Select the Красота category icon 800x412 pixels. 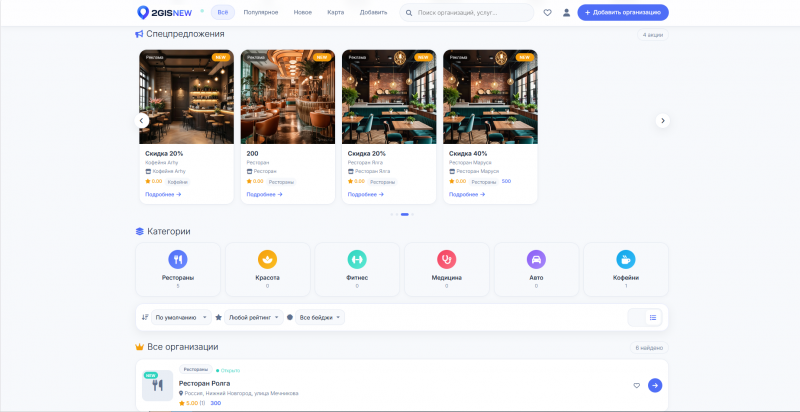click(x=267, y=259)
